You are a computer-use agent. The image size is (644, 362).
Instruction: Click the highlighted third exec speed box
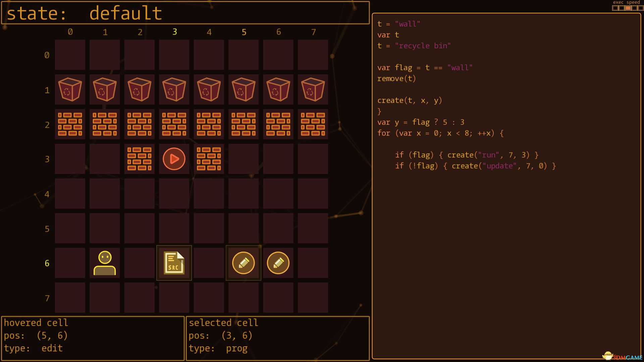coord(628,8)
